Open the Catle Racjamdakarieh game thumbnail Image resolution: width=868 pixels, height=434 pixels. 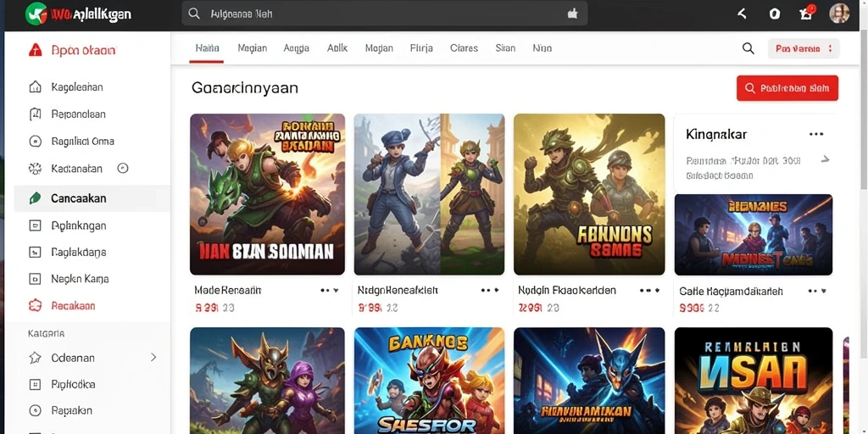click(754, 235)
